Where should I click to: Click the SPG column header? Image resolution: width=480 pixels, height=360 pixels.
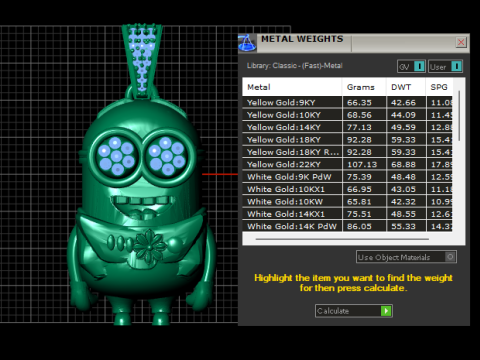coord(439,87)
